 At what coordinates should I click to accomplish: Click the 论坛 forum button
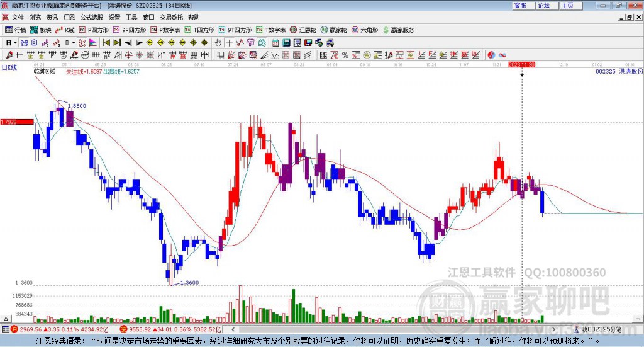[547, 5]
